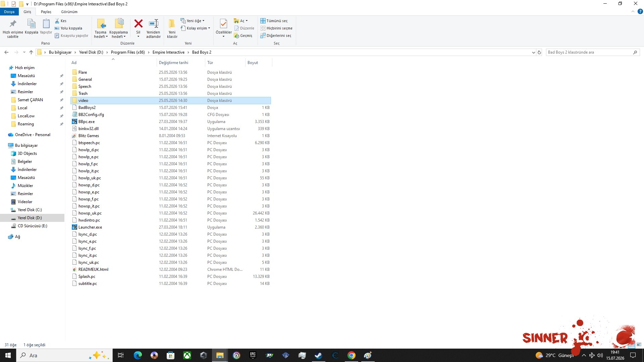Click Diğerlerini seç to invert selection
Viewport: 644px width, 362px height.
coord(276,36)
